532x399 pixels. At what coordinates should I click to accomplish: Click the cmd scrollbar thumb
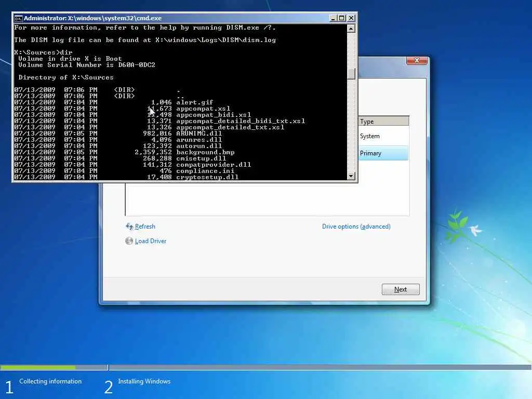[x=351, y=74]
